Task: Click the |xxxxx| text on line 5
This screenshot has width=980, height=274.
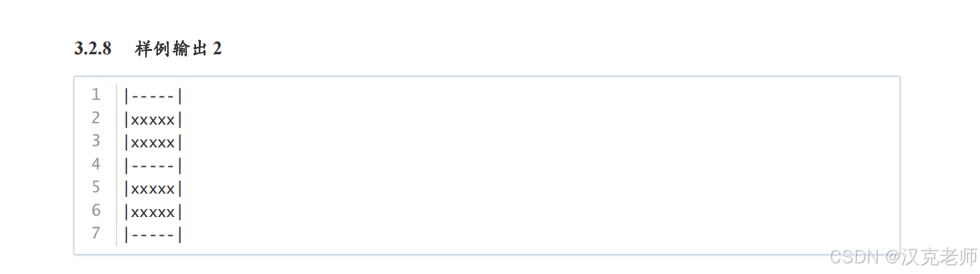Action: 153,188
